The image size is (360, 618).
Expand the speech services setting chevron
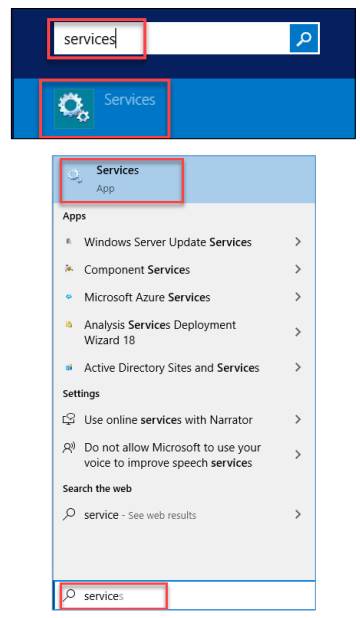(x=298, y=455)
